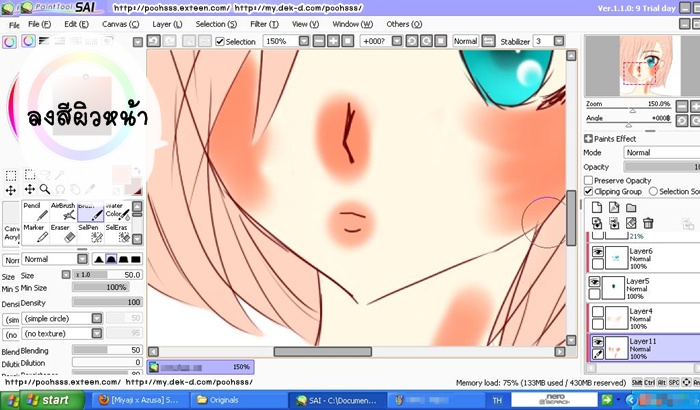Click the TH language indicator

click(x=497, y=400)
